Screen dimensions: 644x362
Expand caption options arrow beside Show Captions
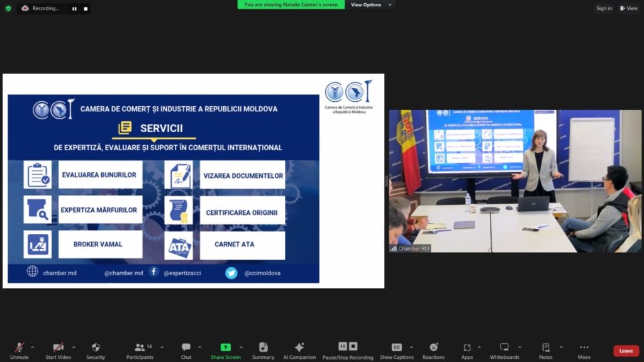pyautogui.click(x=411, y=347)
